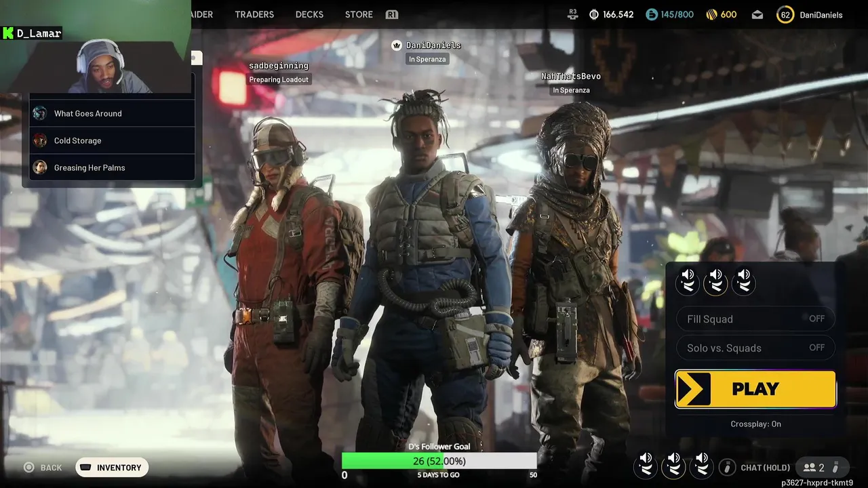Select the turbaned character wearing goggles
Viewport: 868px width, 488px height.
[x=576, y=285]
